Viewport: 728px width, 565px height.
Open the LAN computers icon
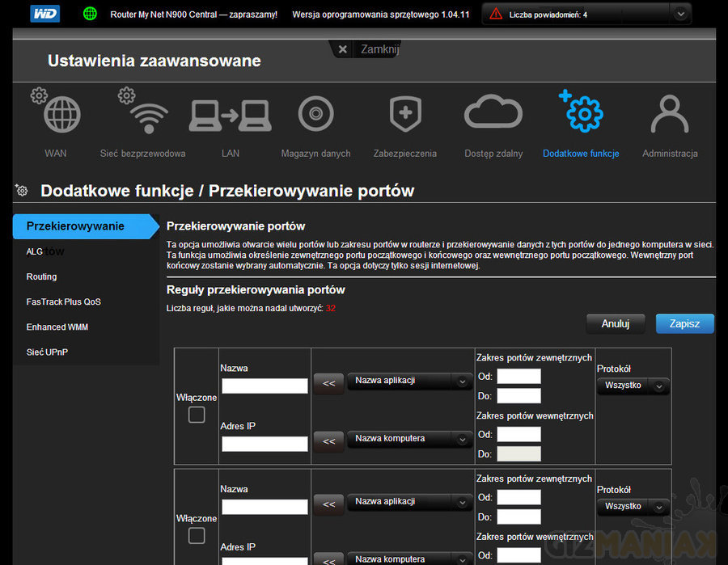(x=229, y=116)
